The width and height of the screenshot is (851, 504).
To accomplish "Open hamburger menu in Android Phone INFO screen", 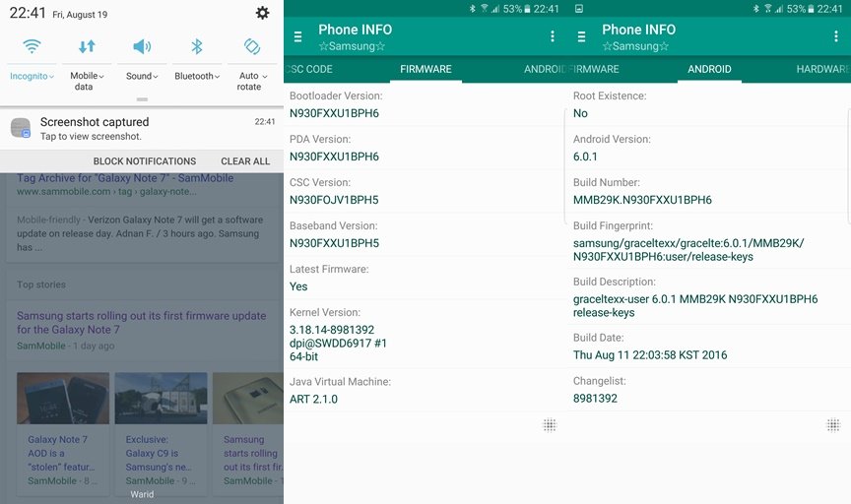I will coord(581,36).
